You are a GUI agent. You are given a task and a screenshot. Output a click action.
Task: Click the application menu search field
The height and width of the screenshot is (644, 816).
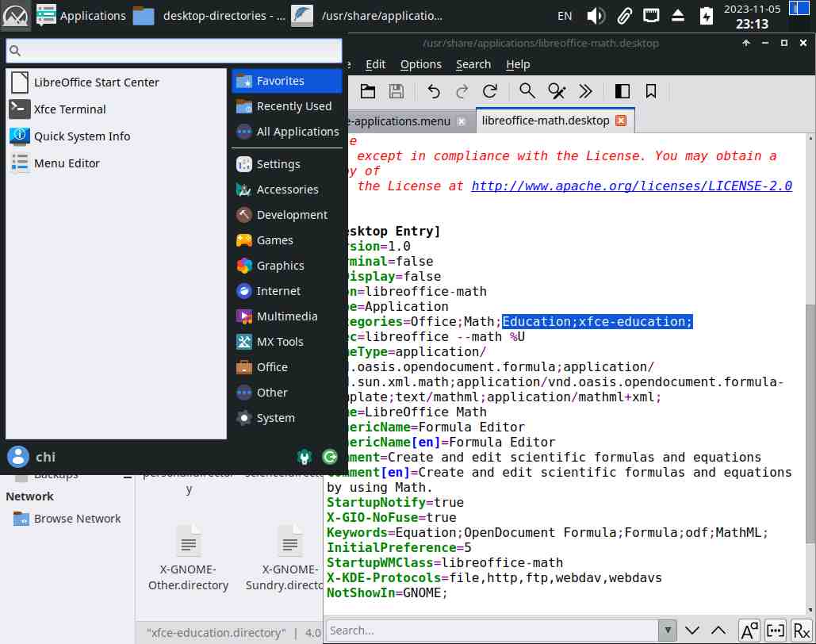pos(174,52)
